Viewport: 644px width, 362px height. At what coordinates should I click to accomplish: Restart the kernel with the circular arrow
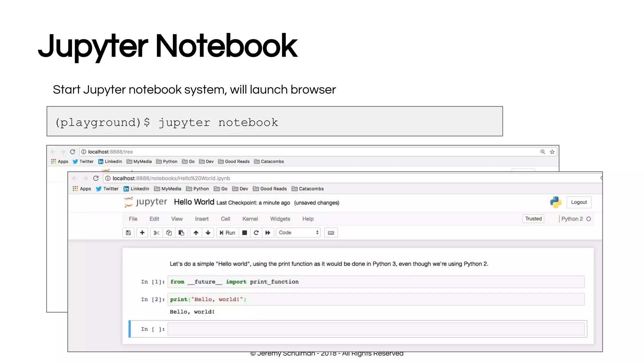pos(256,233)
